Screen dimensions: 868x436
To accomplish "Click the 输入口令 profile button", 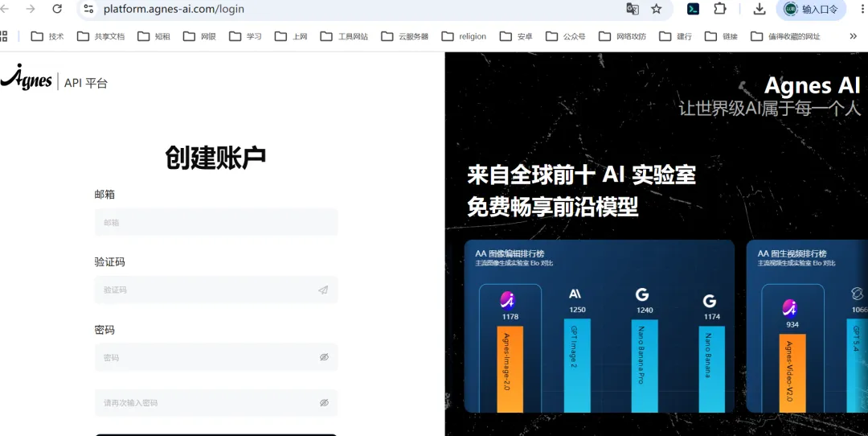I will [x=811, y=10].
